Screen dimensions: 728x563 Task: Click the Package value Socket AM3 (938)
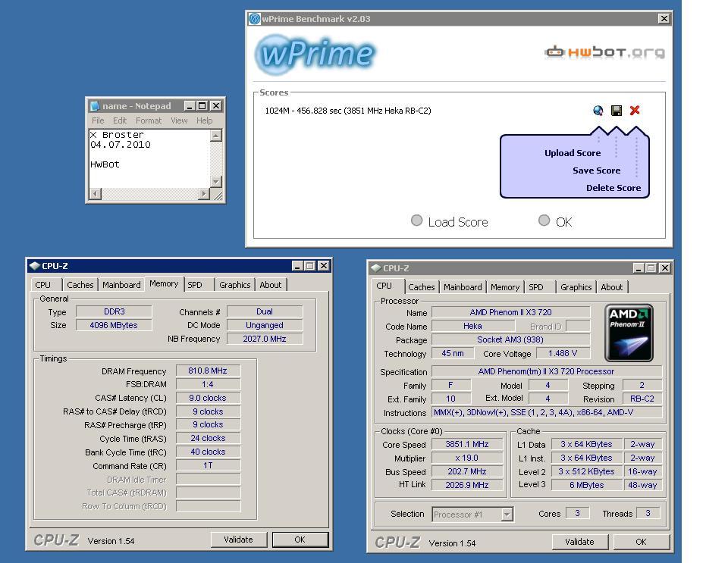click(x=510, y=339)
